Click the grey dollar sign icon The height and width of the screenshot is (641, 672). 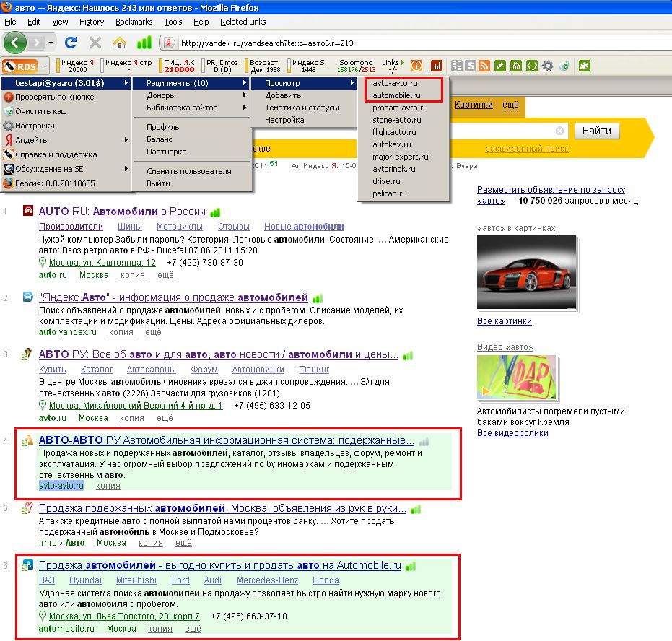coord(471,66)
